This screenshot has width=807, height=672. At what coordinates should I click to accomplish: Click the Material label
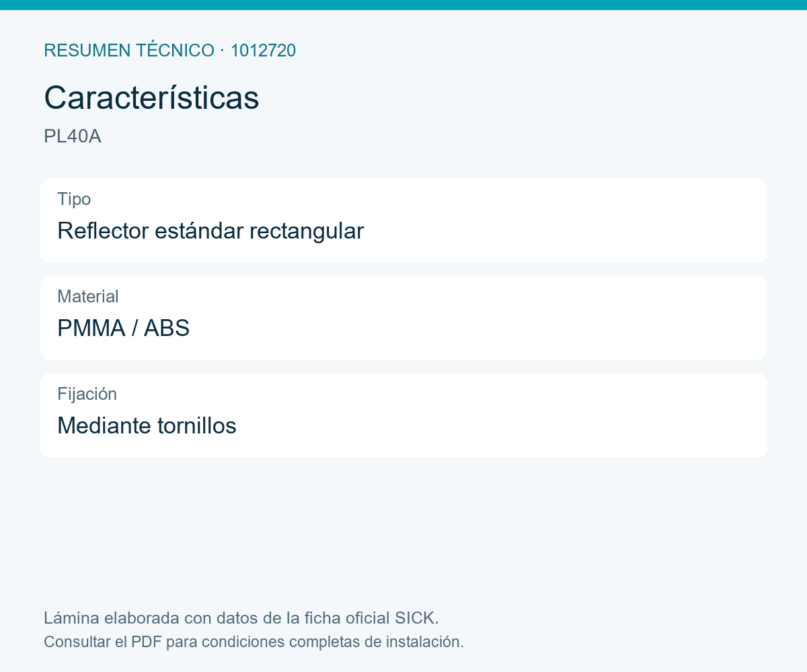click(x=88, y=296)
